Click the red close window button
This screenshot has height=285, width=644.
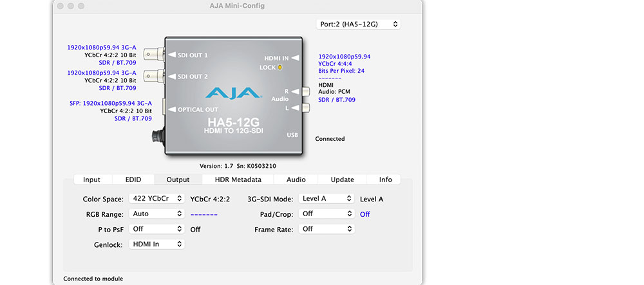tap(61, 6)
